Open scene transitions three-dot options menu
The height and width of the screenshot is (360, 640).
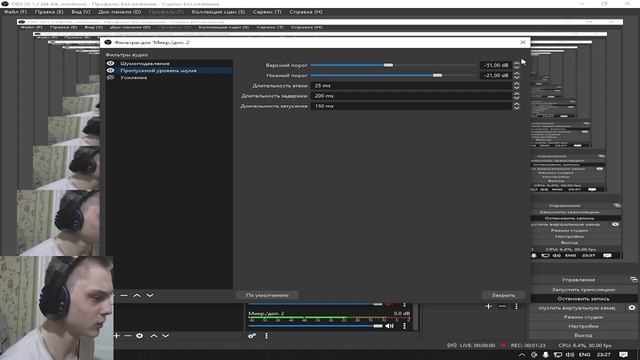(x=516, y=306)
